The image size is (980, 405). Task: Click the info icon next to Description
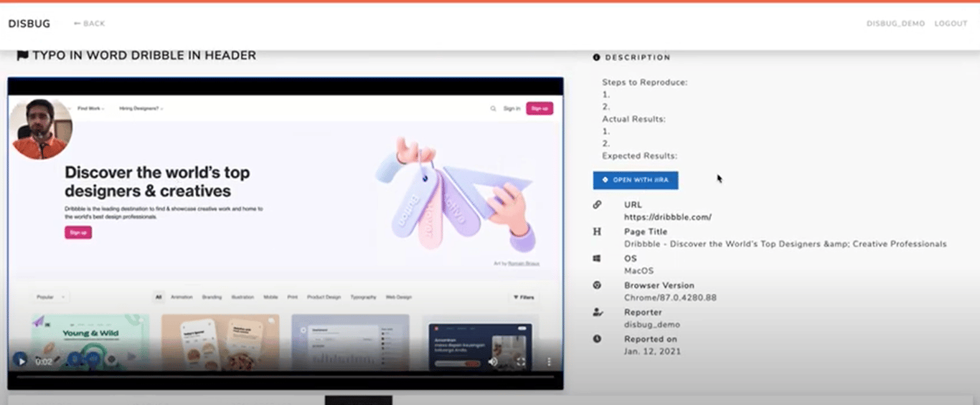coord(596,57)
